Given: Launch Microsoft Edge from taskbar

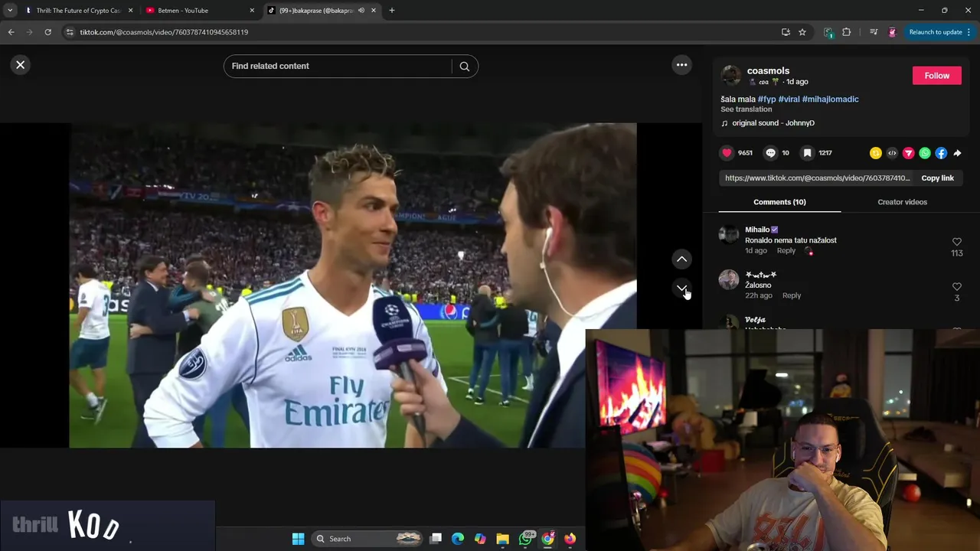Looking at the screenshot, I should click(458, 539).
